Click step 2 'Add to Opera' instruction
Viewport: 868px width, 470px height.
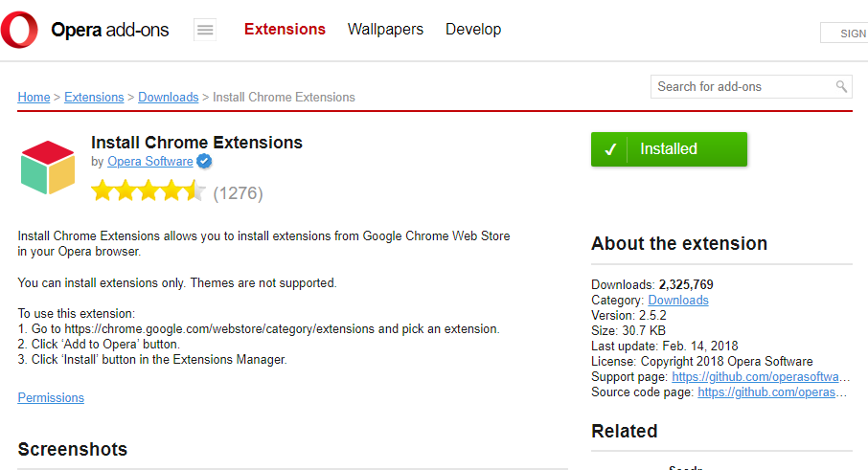99,345
